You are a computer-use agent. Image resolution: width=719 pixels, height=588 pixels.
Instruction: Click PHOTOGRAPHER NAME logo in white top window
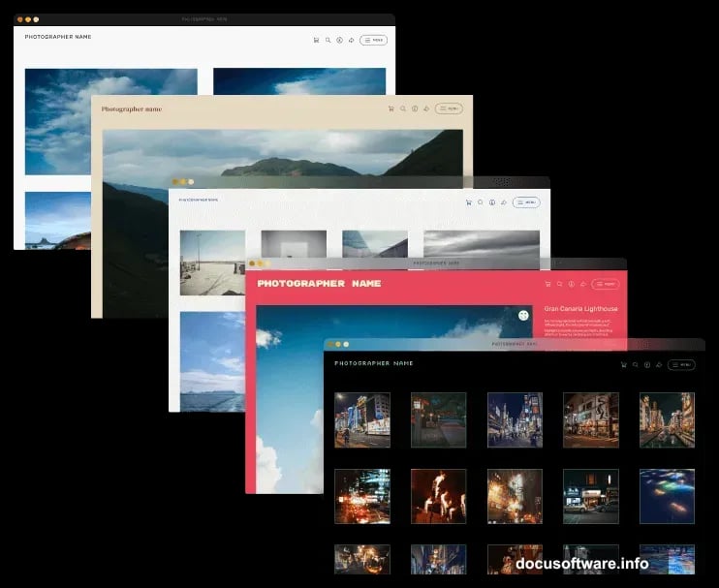[58, 37]
